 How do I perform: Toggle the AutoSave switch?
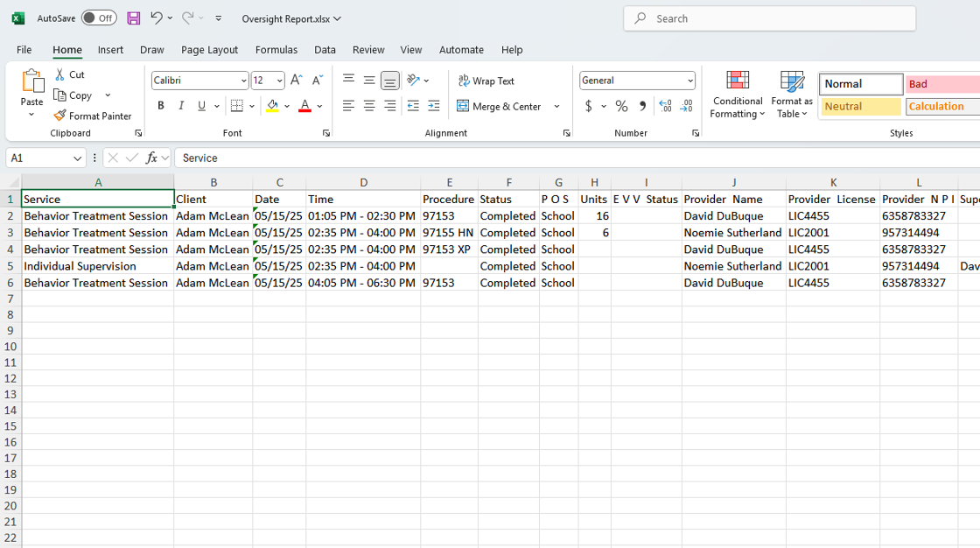pyautogui.click(x=99, y=18)
